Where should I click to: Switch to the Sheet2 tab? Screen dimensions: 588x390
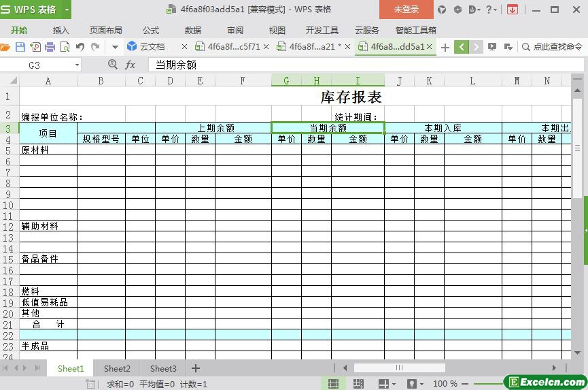(117, 369)
